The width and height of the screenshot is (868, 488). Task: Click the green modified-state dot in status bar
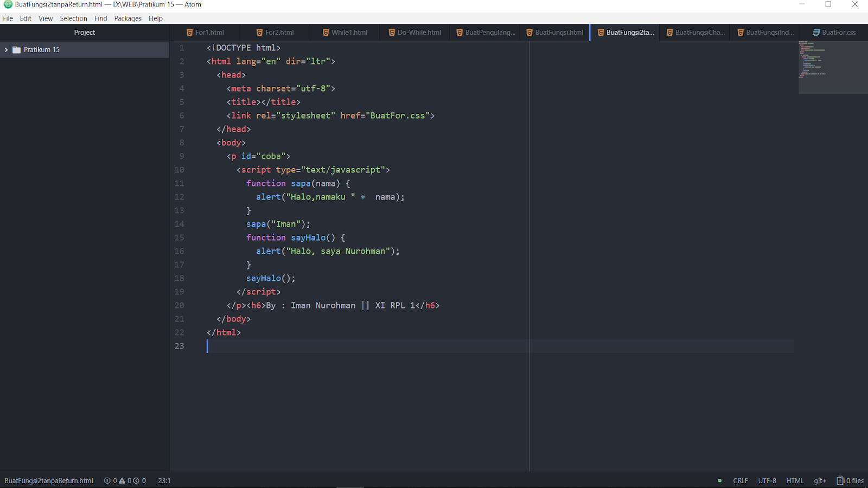point(719,480)
